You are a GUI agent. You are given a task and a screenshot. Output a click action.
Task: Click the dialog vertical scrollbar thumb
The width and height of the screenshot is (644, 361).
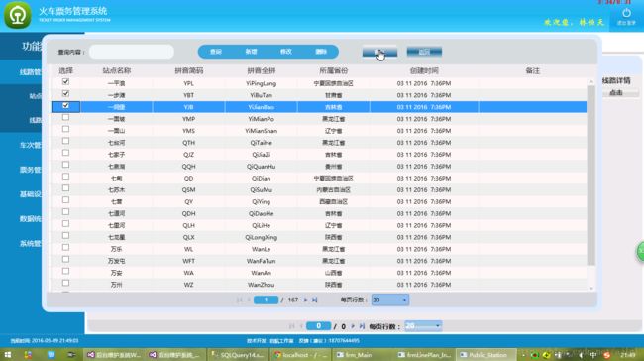(x=591, y=176)
